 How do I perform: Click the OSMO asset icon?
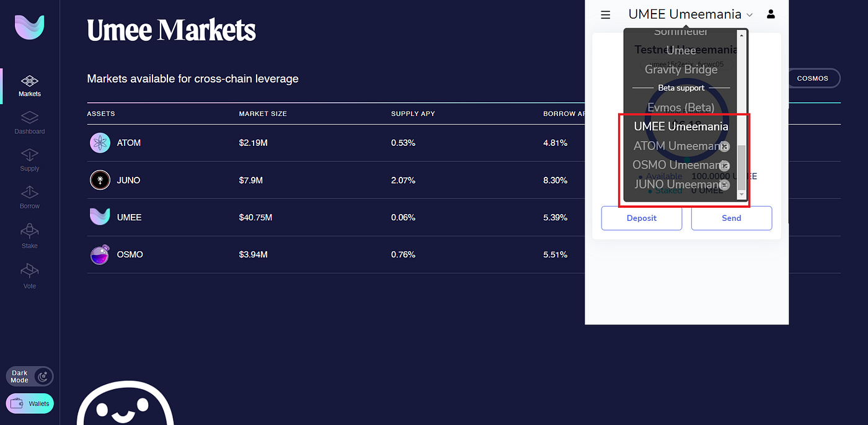point(100,254)
